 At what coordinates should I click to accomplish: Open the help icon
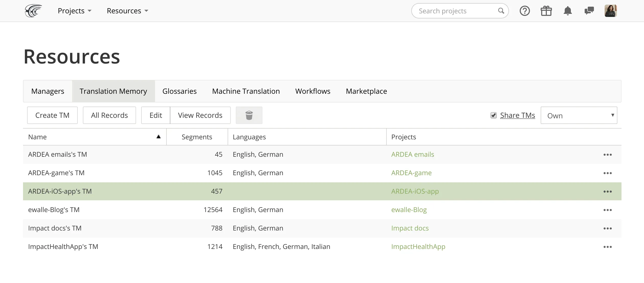pyautogui.click(x=525, y=11)
